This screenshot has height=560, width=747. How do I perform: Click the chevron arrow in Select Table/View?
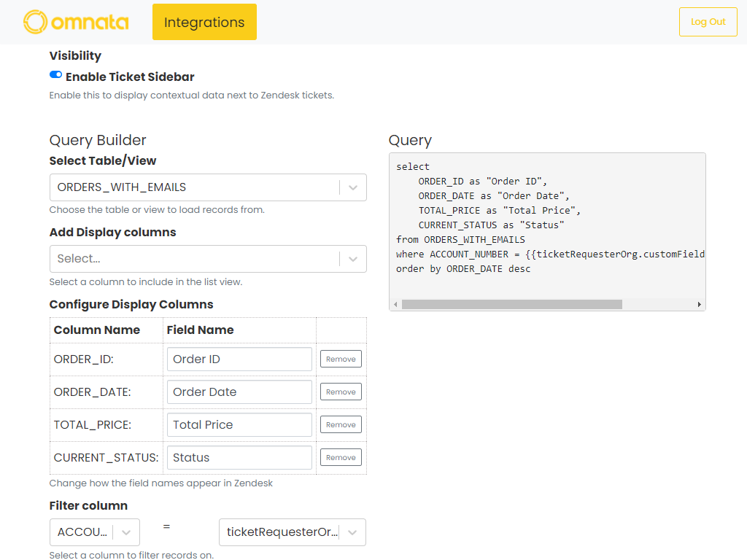pyautogui.click(x=353, y=187)
